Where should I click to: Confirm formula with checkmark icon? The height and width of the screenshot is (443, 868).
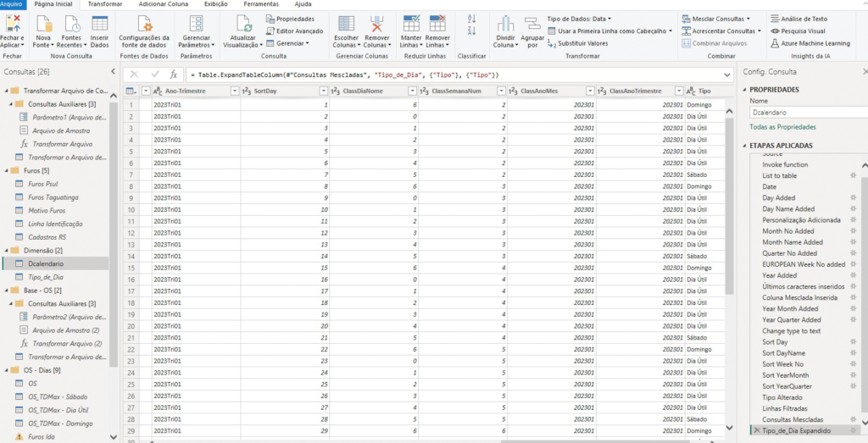click(154, 75)
